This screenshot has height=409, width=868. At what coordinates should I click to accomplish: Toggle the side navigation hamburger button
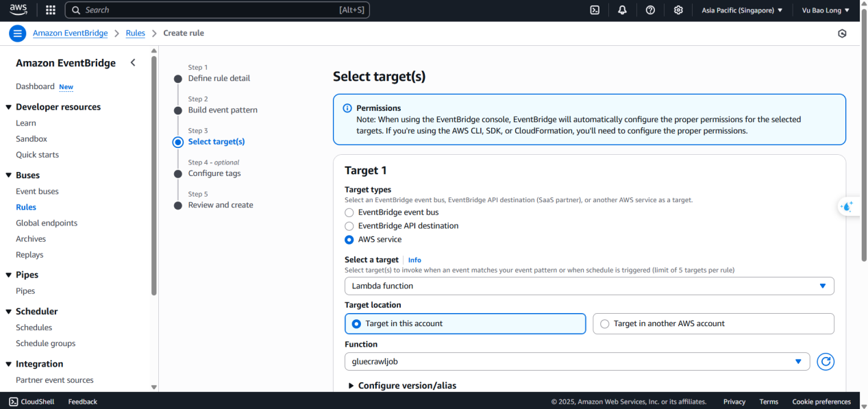[x=18, y=34]
